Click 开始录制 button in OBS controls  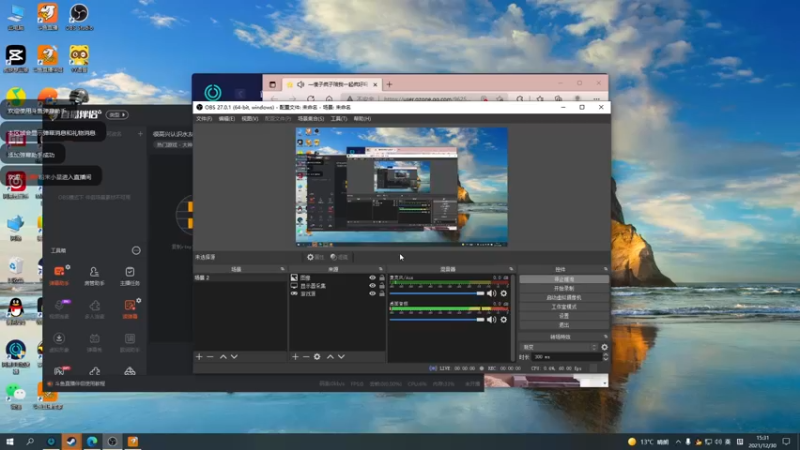coord(564,288)
